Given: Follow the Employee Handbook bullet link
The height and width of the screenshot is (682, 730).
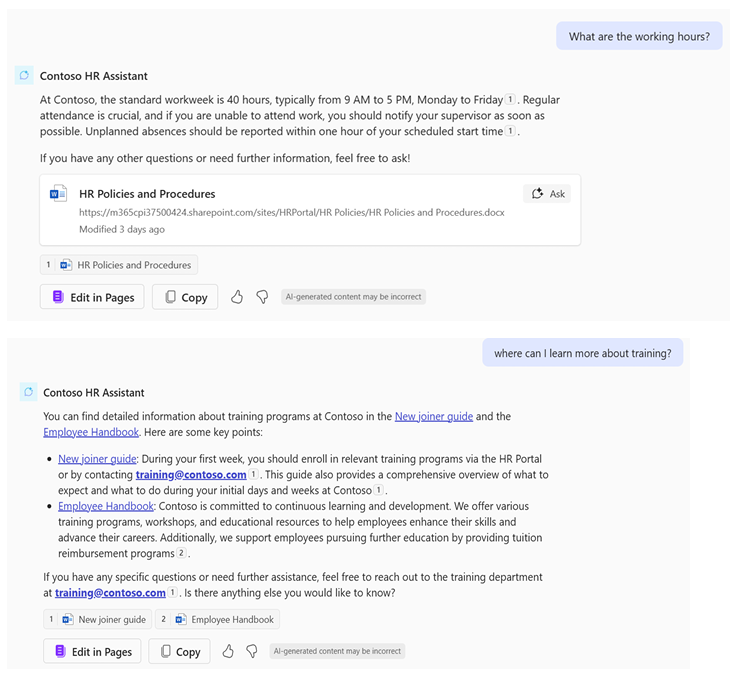Looking at the screenshot, I should [106, 506].
